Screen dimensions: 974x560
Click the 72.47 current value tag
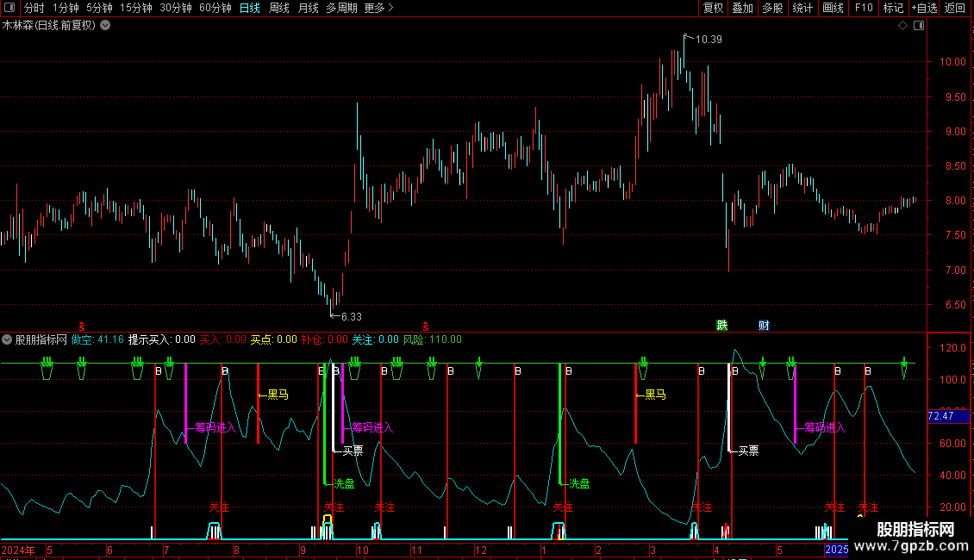pyautogui.click(x=948, y=416)
